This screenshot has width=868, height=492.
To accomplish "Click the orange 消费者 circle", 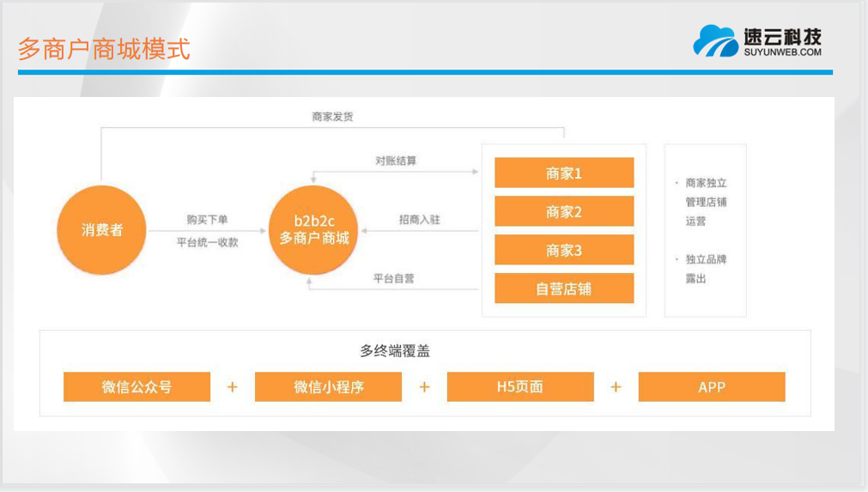I will (102, 230).
